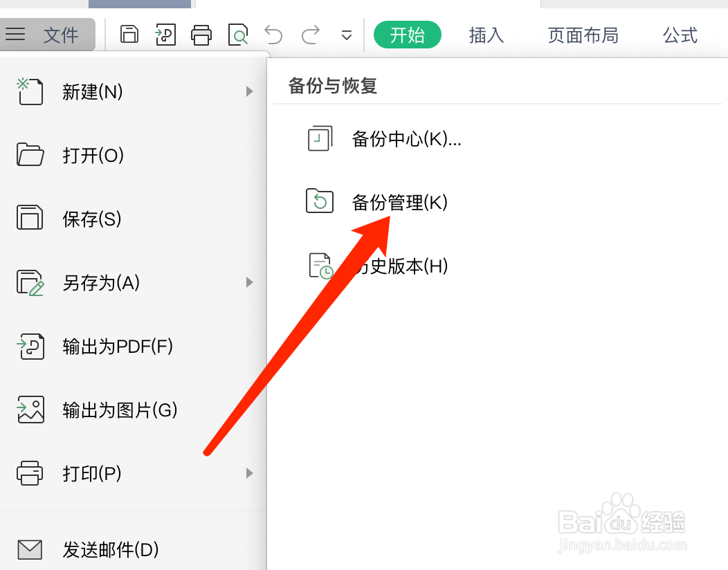Click the hamburger icon beside 文件
The height and width of the screenshot is (570, 728).
(x=15, y=35)
